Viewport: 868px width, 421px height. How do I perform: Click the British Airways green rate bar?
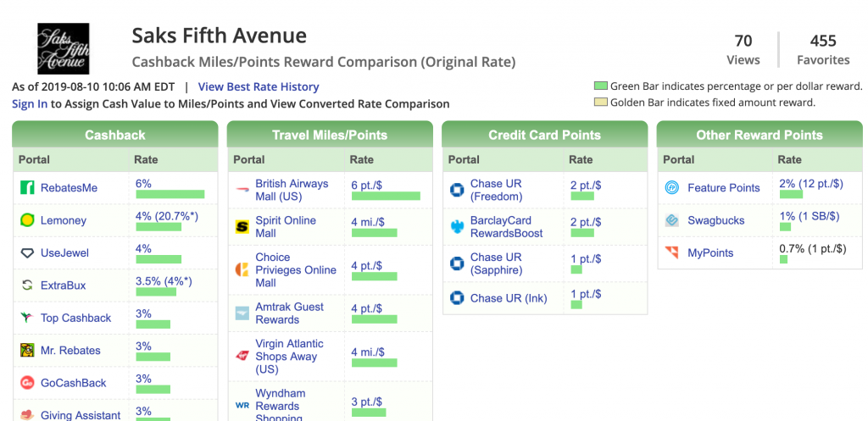tap(386, 196)
